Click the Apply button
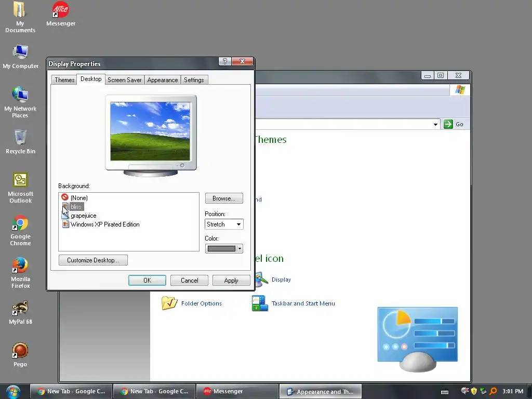 (x=231, y=281)
